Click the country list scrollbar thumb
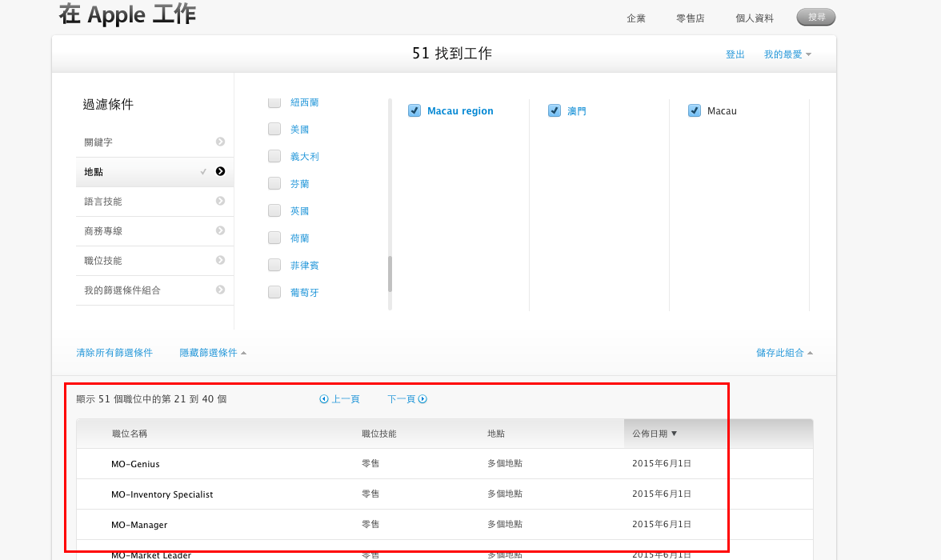941x560 pixels. pos(390,274)
